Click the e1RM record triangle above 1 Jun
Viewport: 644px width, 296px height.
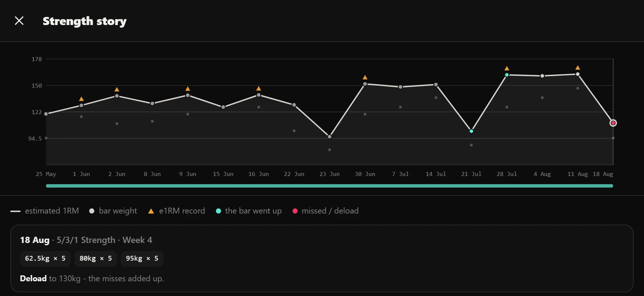click(81, 99)
